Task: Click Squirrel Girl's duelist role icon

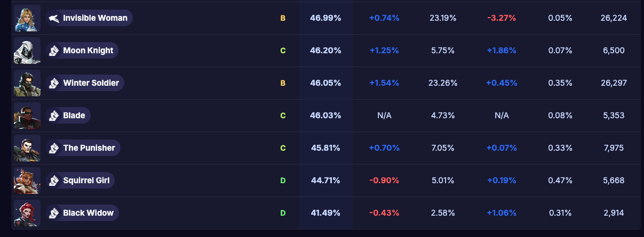Action: [54, 181]
